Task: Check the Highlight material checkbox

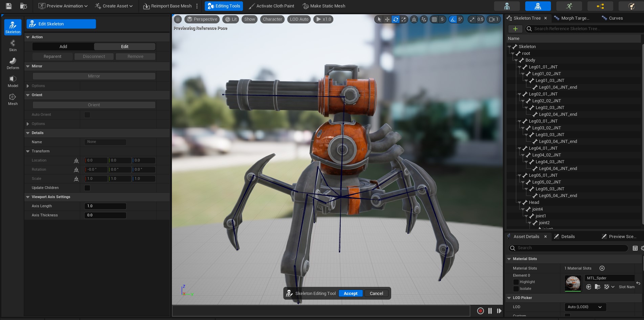Action: click(x=516, y=282)
